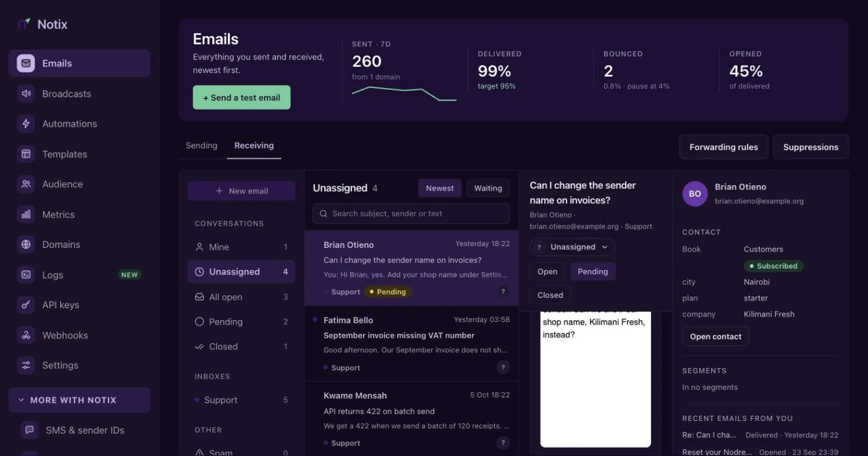Image resolution: width=868 pixels, height=456 pixels.
Task: Open Templates via its layout icon
Action: point(26,154)
